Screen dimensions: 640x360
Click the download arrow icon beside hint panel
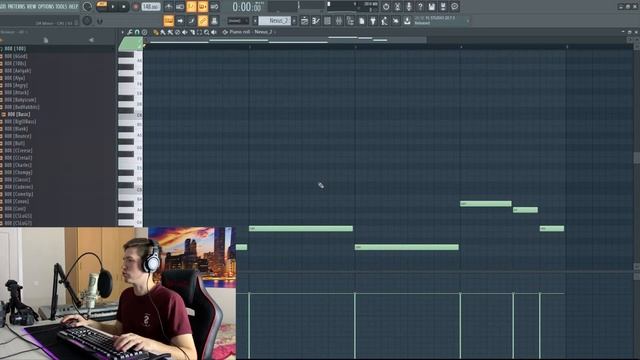tap(407, 21)
